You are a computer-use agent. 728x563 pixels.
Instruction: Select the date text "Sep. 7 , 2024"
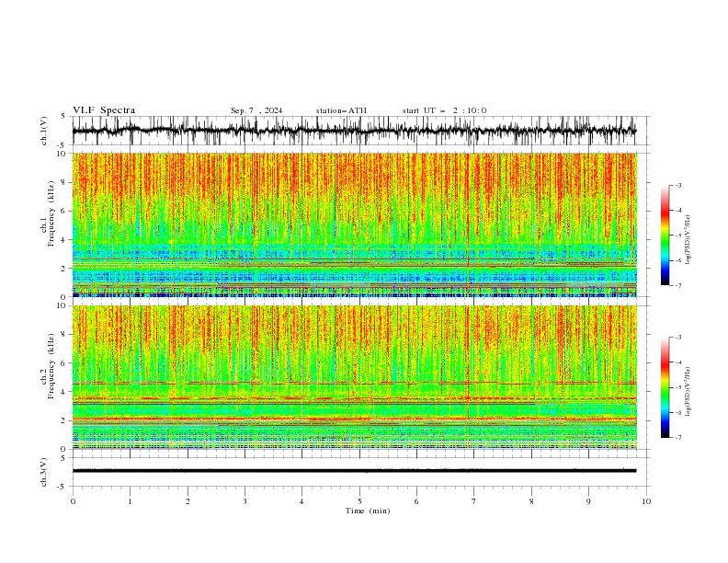(256, 110)
